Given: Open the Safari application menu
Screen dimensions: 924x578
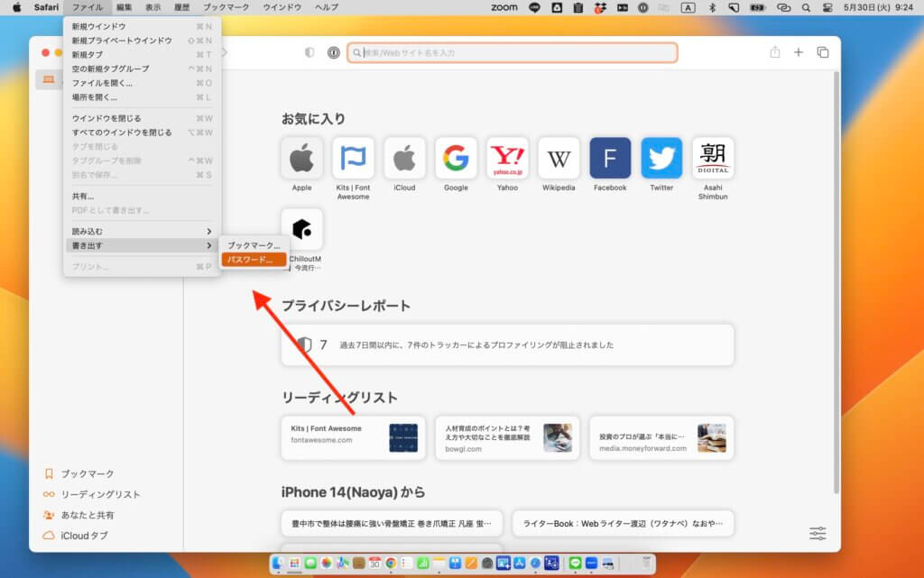Looking at the screenshot, I should tap(46, 7).
